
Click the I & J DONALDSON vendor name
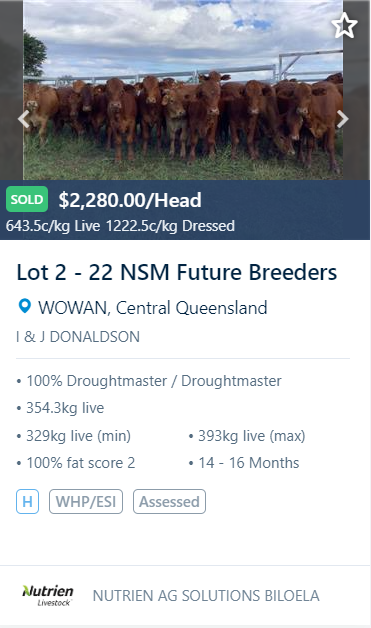78,337
